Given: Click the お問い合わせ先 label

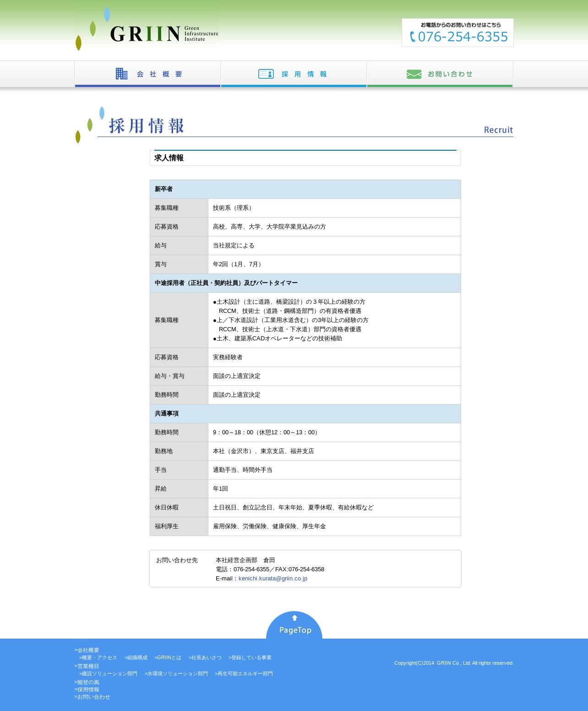Looking at the screenshot, I should click(177, 560).
